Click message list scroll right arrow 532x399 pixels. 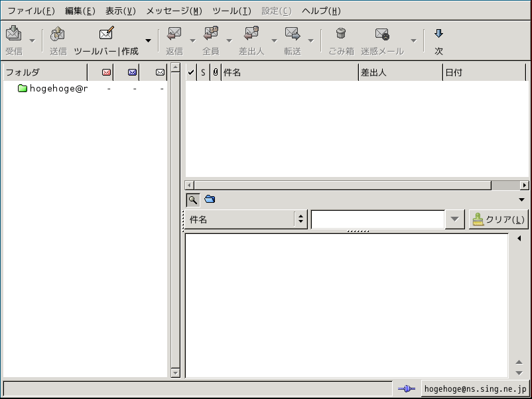point(525,185)
